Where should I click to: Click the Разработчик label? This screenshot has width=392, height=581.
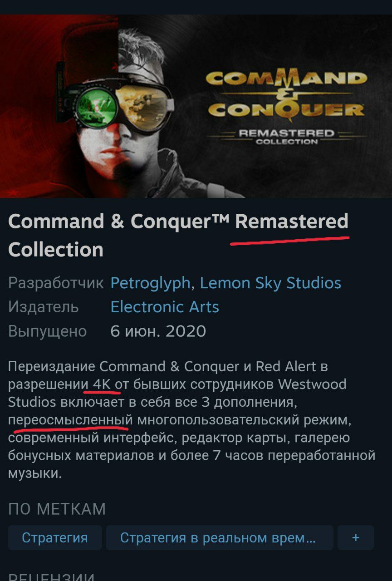56,284
